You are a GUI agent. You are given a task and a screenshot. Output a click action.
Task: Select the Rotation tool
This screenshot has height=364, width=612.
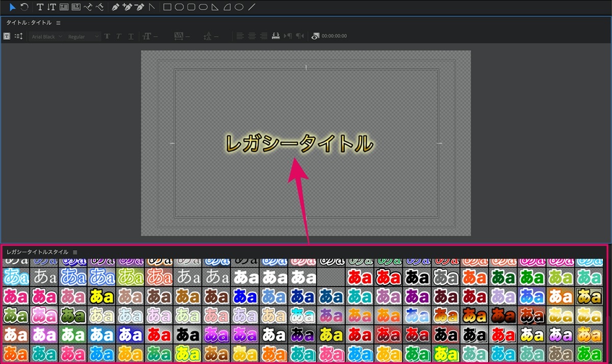pos(24,7)
